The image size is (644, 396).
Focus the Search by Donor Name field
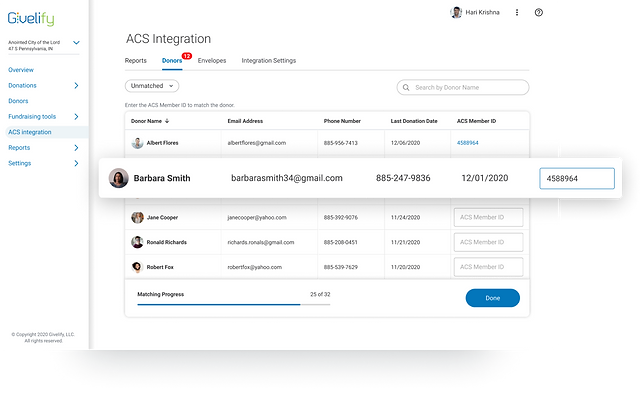pos(463,87)
